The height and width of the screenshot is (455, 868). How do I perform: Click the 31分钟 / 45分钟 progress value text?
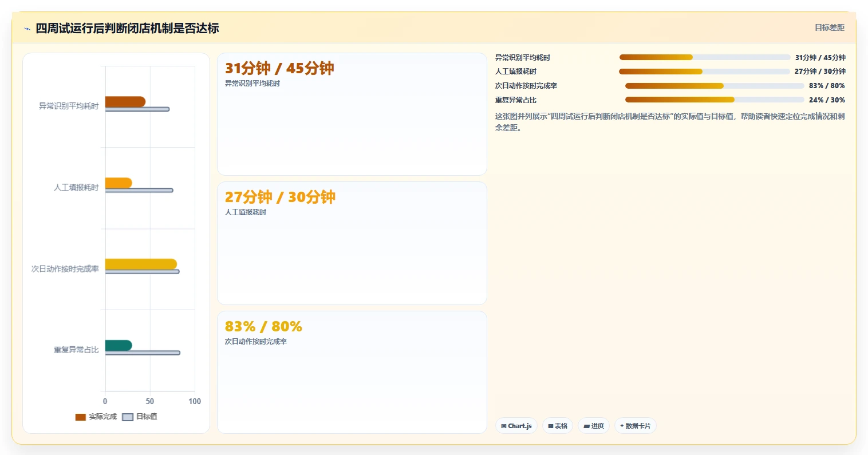tap(820, 57)
